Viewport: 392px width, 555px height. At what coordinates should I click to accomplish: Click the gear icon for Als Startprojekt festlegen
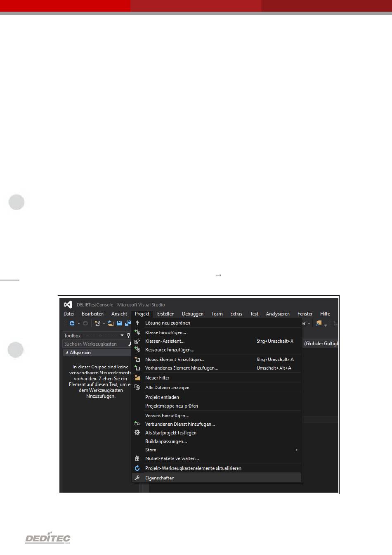pos(137,433)
